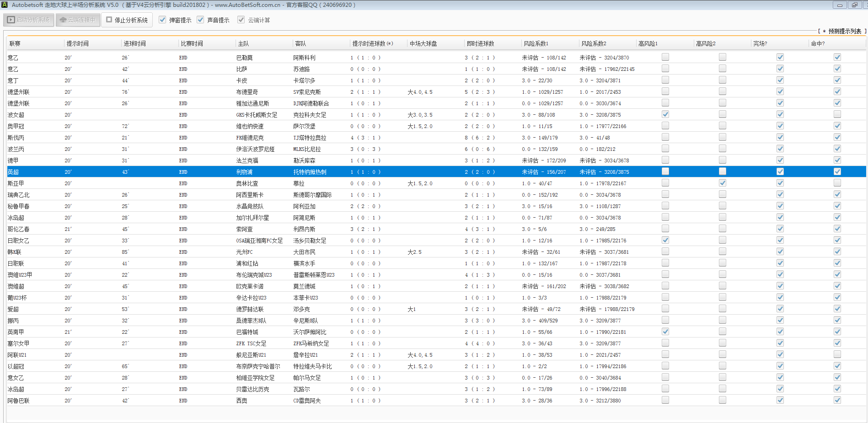Check 命中? box in the 阿联U21 row
Viewport: 868px width, 423px height.
[x=837, y=354]
